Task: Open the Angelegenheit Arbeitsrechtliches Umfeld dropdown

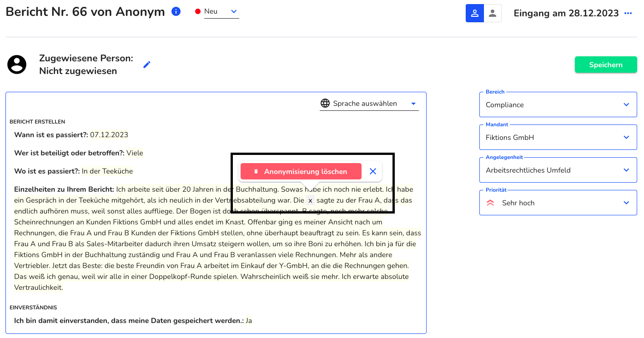Action: click(x=558, y=170)
